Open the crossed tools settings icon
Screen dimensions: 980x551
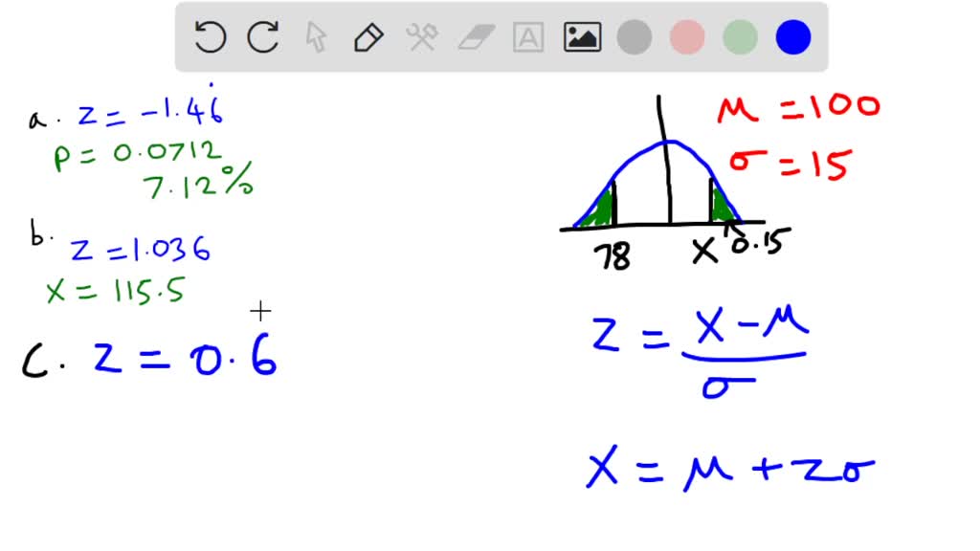point(422,37)
